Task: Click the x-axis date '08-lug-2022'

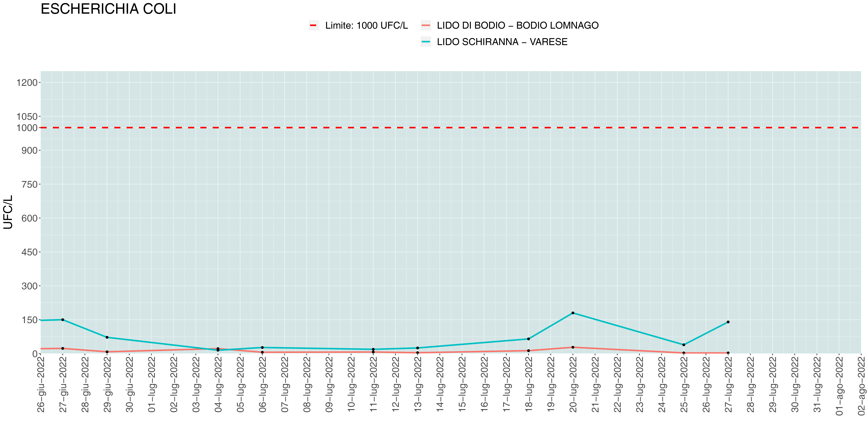Action: (x=307, y=384)
